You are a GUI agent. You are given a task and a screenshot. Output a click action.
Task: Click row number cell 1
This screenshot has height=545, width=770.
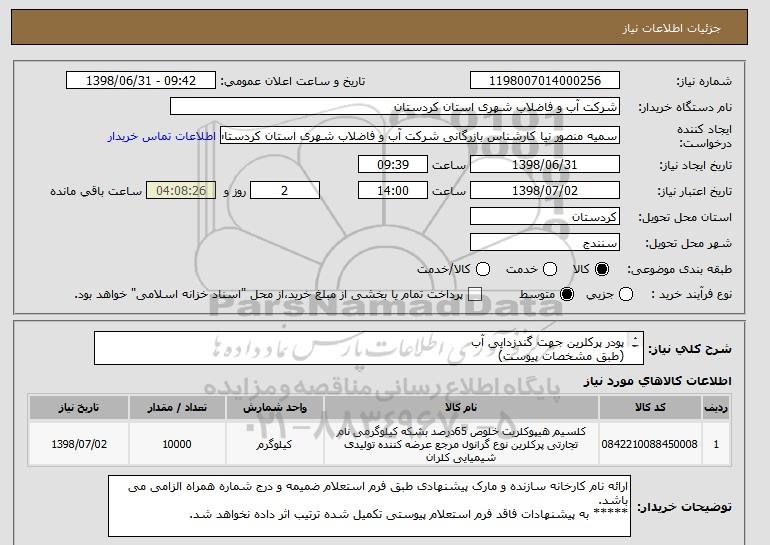[x=716, y=444]
